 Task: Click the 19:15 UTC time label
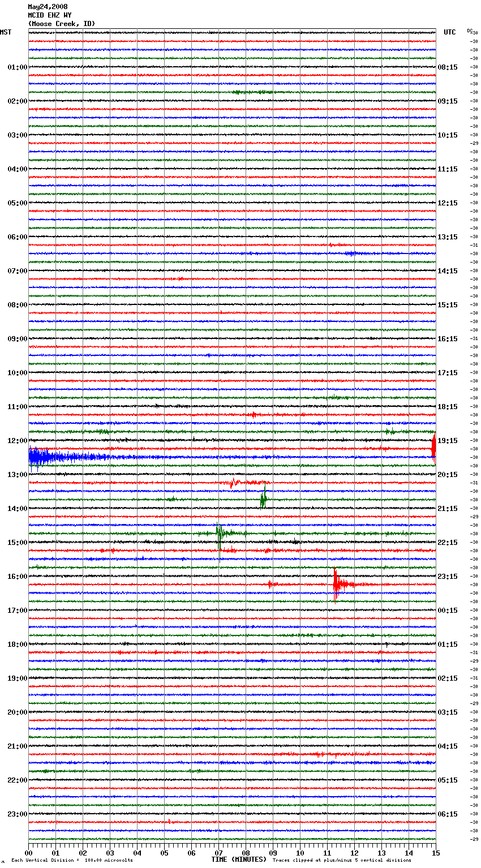(448, 441)
